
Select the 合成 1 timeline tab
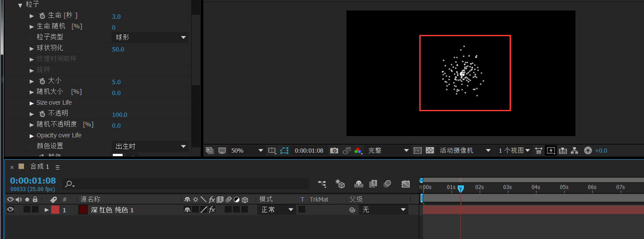[x=40, y=167]
